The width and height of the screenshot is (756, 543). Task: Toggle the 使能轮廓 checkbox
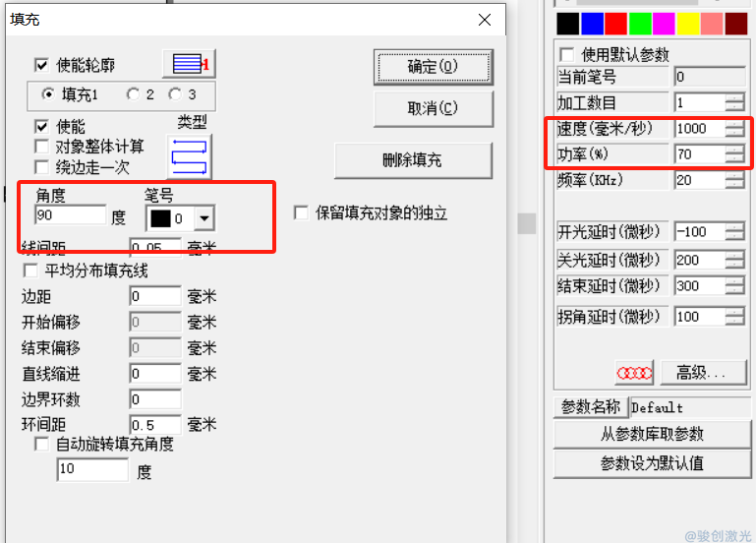coord(42,65)
